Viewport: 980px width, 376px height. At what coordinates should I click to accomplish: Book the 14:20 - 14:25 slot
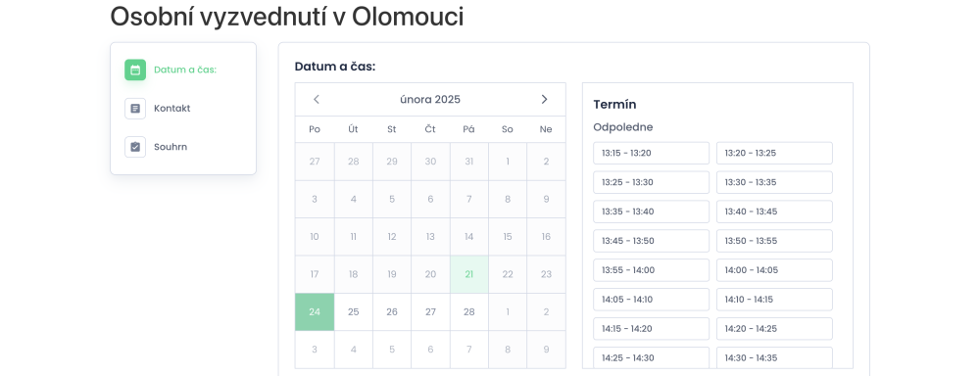pos(774,329)
